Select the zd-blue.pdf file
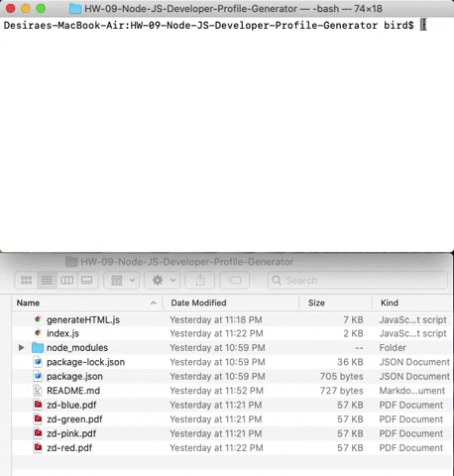 point(71,405)
